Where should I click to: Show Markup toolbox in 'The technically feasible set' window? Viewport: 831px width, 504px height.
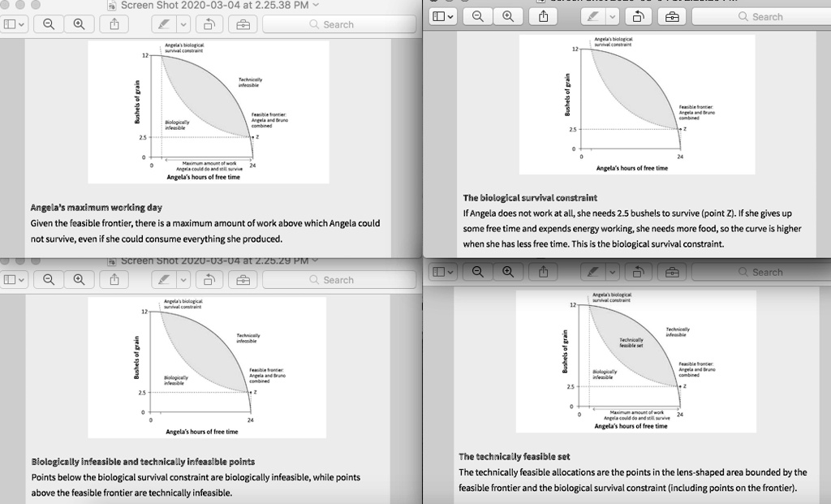click(x=672, y=272)
